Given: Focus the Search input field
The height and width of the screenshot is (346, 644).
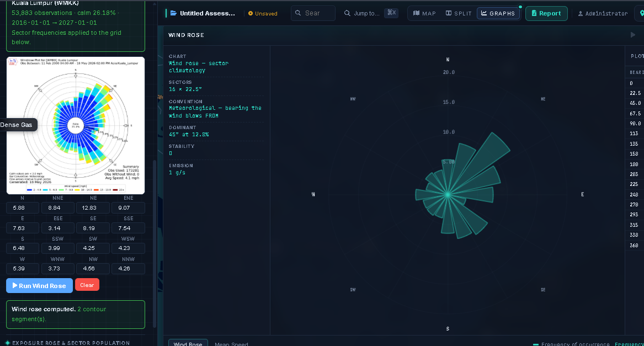Looking at the screenshot, I should (x=313, y=13).
